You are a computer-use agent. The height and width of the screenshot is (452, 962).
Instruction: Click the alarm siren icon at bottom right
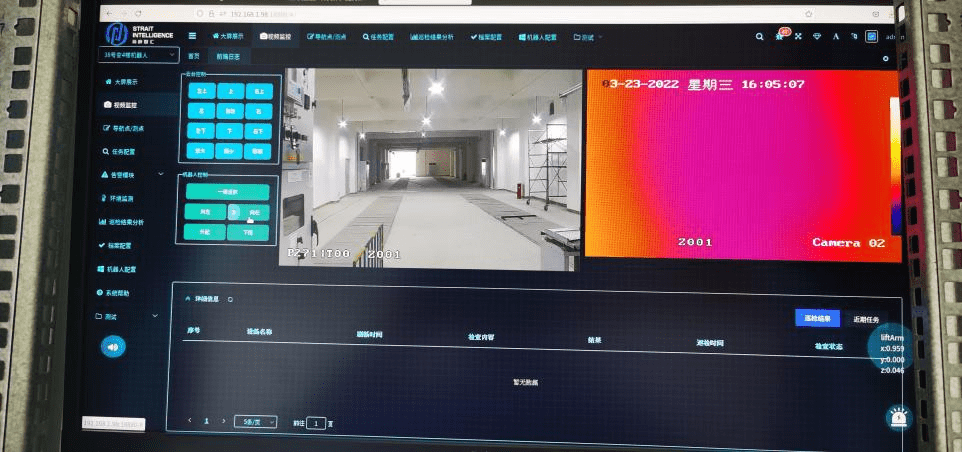pos(899,418)
